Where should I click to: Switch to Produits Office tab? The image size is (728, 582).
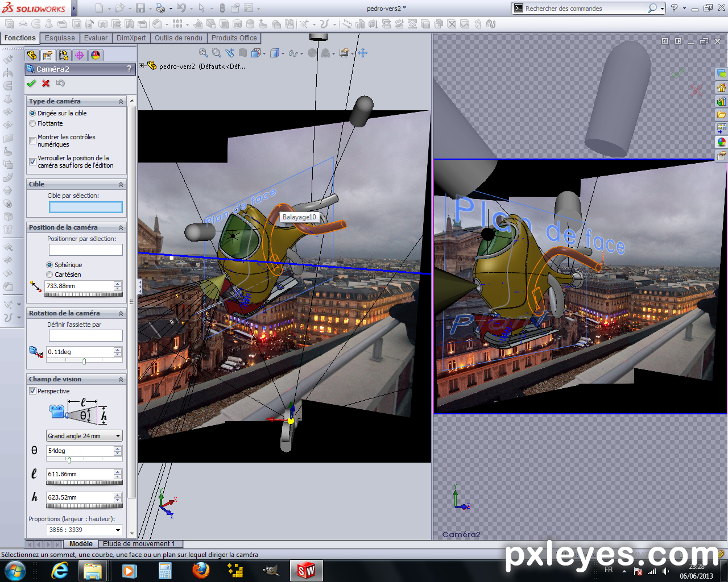(234, 38)
